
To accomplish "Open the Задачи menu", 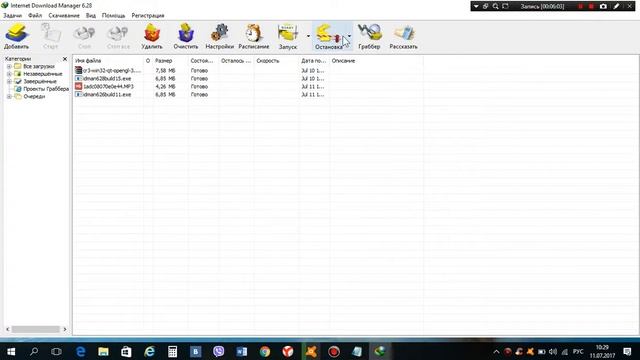I will [x=12, y=16].
